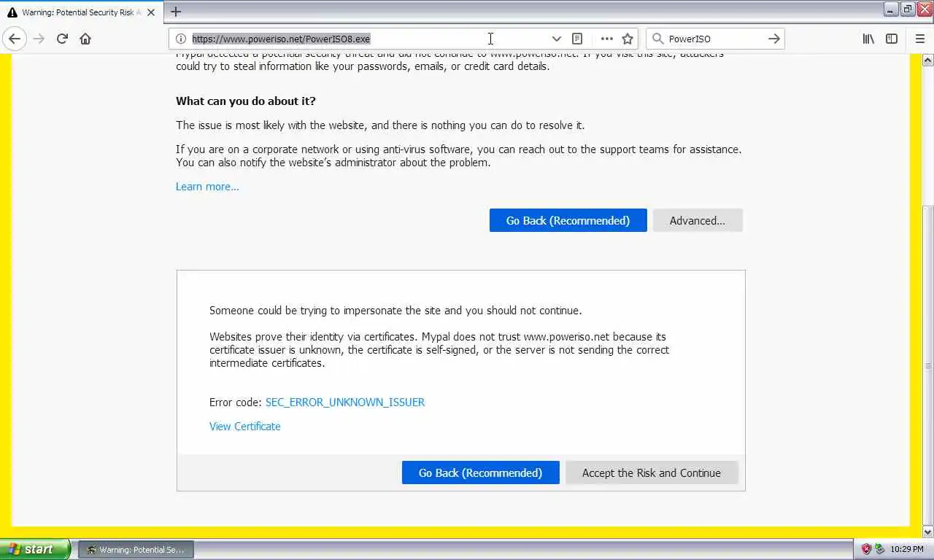This screenshot has width=934, height=560.
Task: Open site information icon in address bar
Action: pos(181,39)
